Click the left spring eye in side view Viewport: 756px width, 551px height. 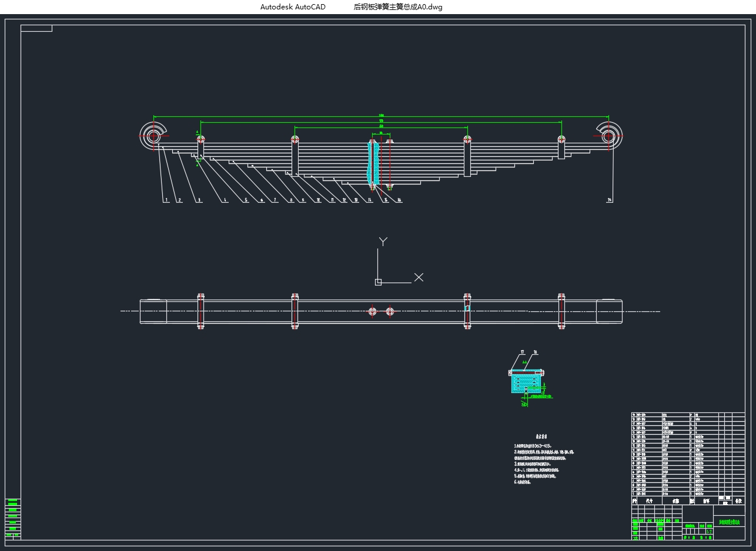point(153,136)
